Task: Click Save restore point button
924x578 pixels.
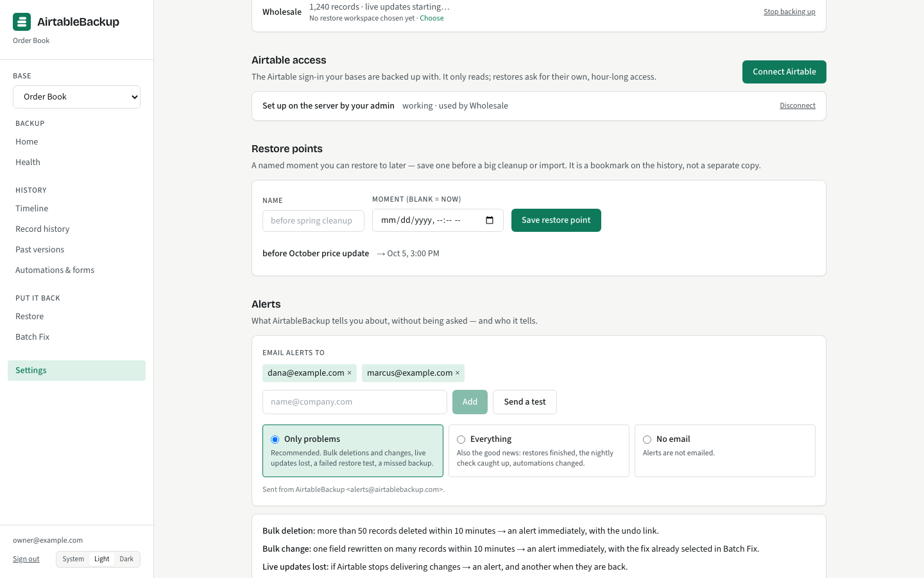Action: coord(556,220)
